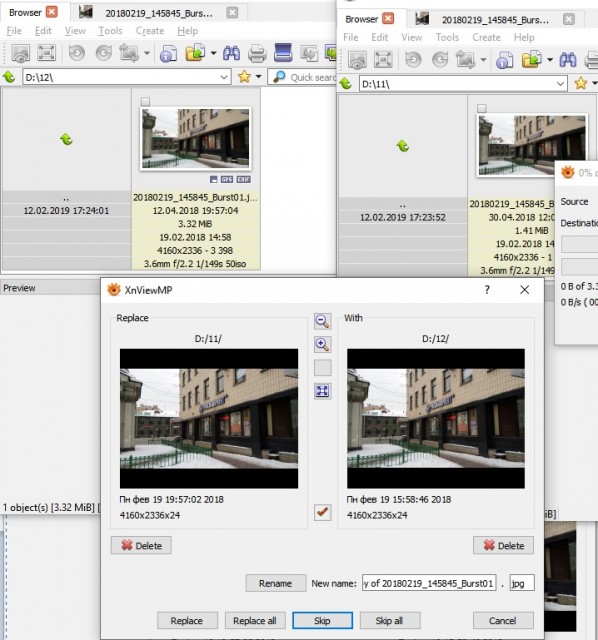Open the Help menu in the left window
The height and width of the screenshot is (640, 598).
coord(188,31)
